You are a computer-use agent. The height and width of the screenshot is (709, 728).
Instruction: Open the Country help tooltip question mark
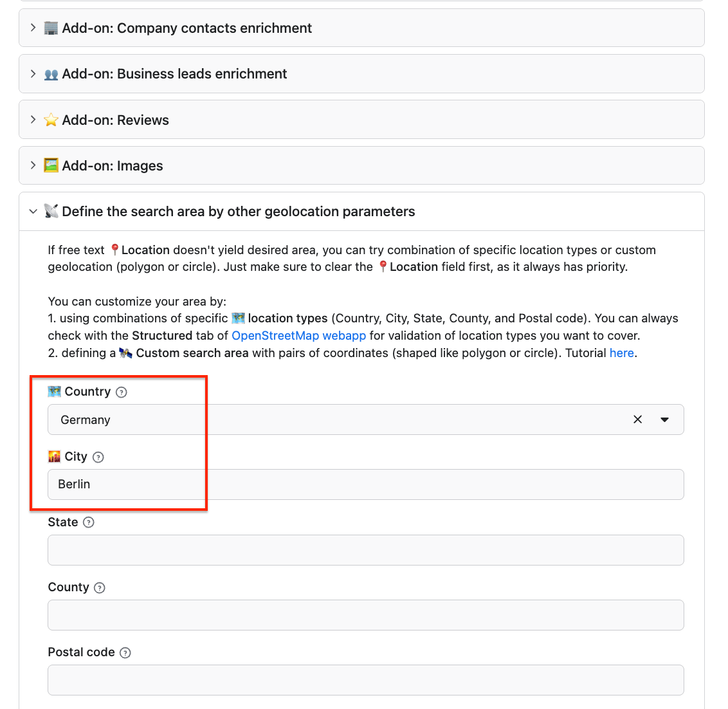point(122,392)
